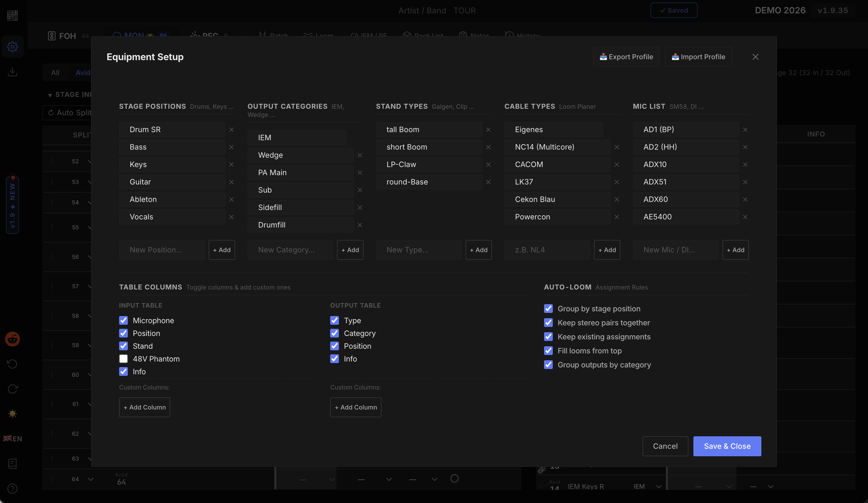
Task: Toggle Keep stereo pairs together
Action: [x=548, y=323]
